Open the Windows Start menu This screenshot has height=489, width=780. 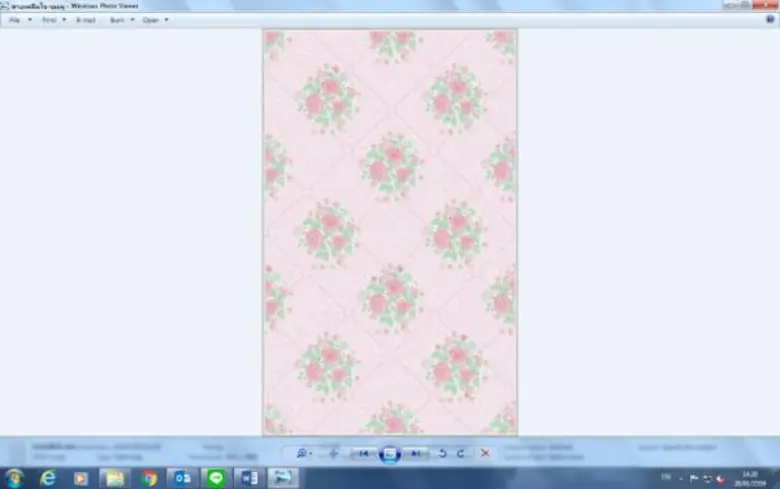pos(14,478)
